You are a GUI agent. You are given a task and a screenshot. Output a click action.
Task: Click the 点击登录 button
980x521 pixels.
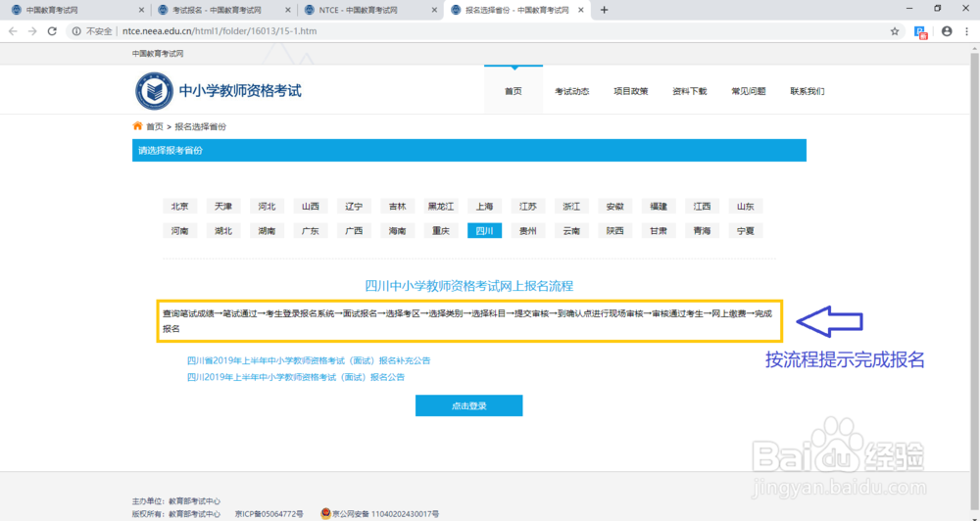pyautogui.click(x=468, y=405)
